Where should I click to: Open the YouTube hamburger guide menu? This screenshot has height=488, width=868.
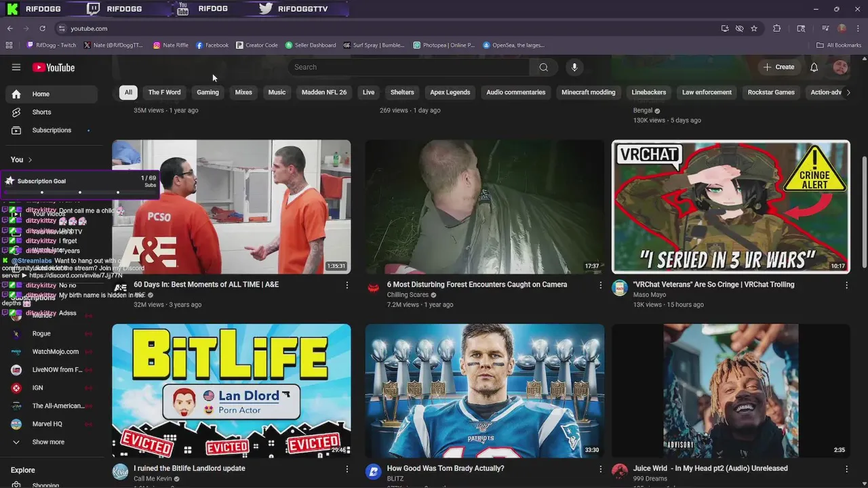tap(16, 67)
